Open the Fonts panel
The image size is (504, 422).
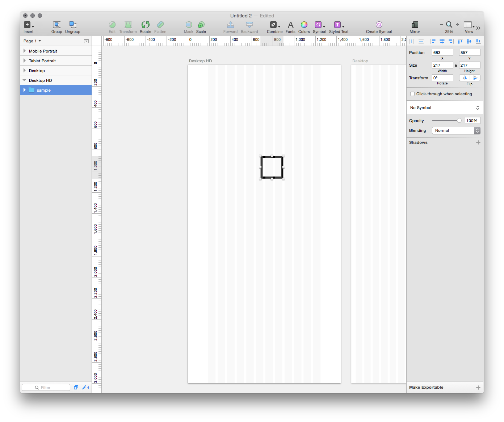pyautogui.click(x=290, y=25)
